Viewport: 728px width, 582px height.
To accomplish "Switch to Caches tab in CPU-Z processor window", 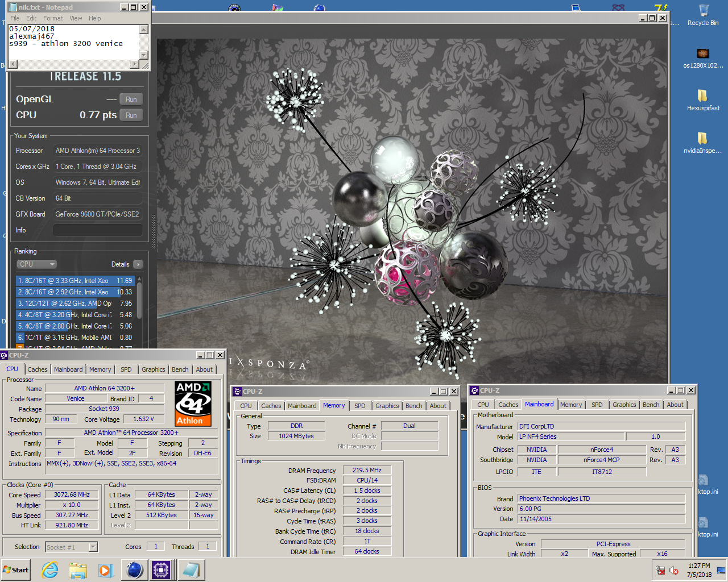I will pos(38,369).
